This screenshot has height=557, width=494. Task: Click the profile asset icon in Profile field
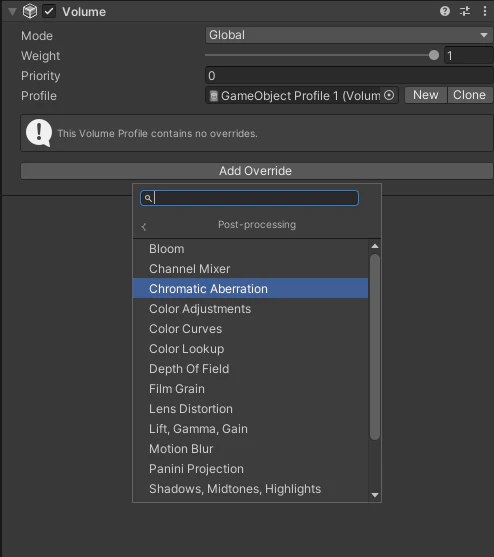tap(213, 96)
